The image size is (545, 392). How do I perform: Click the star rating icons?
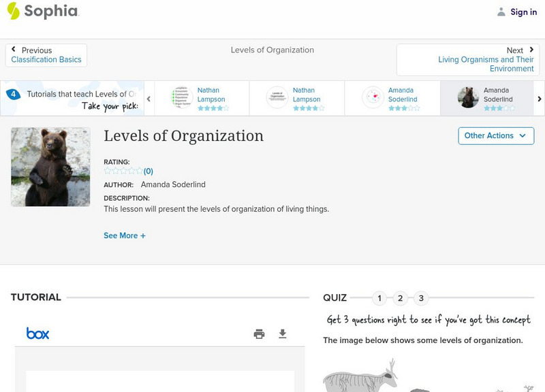click(x=123, y=171)
